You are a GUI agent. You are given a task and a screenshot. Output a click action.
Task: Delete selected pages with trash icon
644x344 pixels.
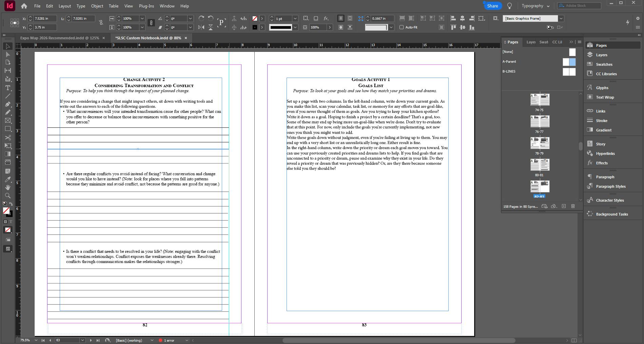[573, 206]
